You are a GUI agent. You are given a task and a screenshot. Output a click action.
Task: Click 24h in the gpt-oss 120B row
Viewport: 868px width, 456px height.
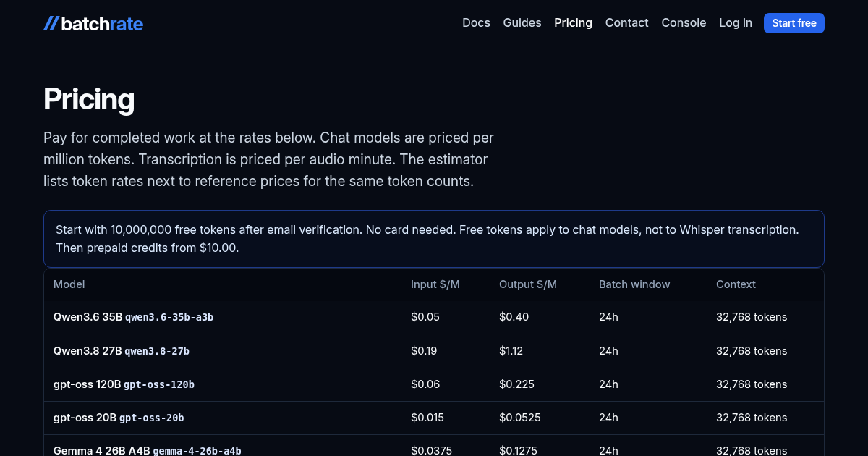[608, 384]
